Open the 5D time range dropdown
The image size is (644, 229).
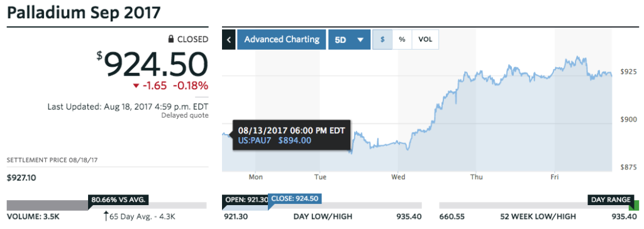[349, 40]
